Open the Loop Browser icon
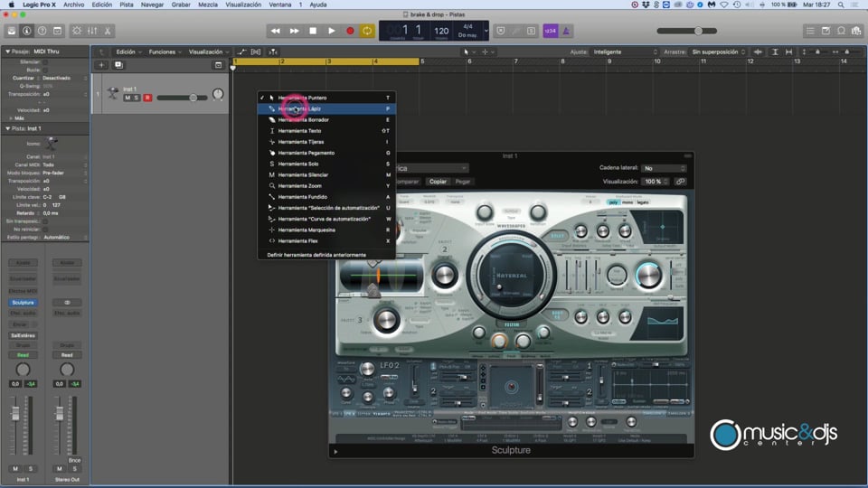The image size is (868, 488). click(x=842, y=31)
